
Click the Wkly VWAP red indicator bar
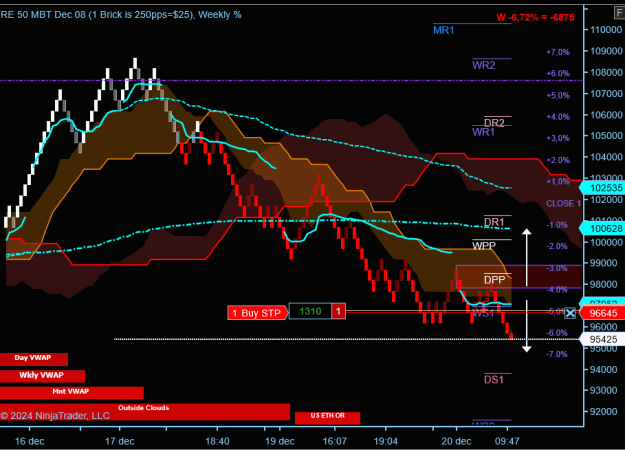42,376
